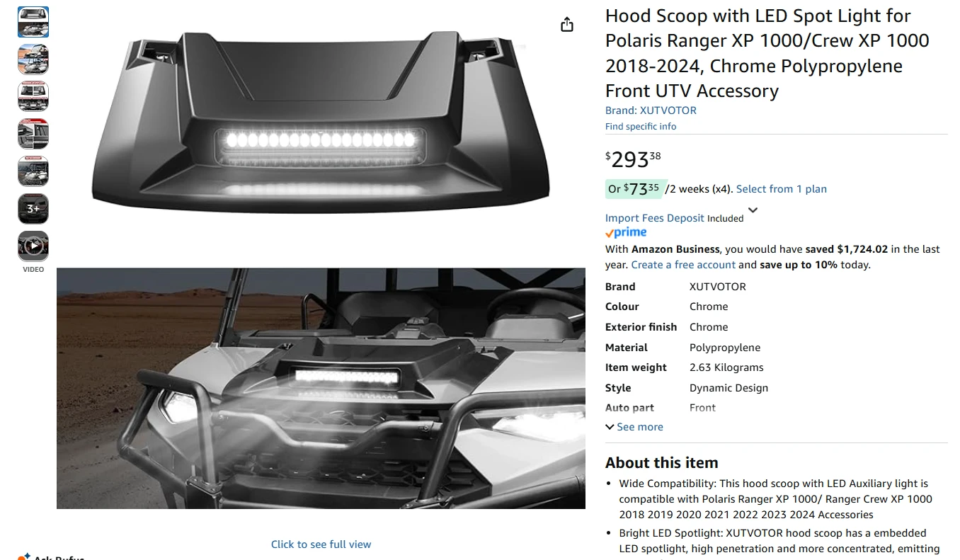Click Create a free account link
Viewport: 960px width, 560px height.
tap(683, 265)
